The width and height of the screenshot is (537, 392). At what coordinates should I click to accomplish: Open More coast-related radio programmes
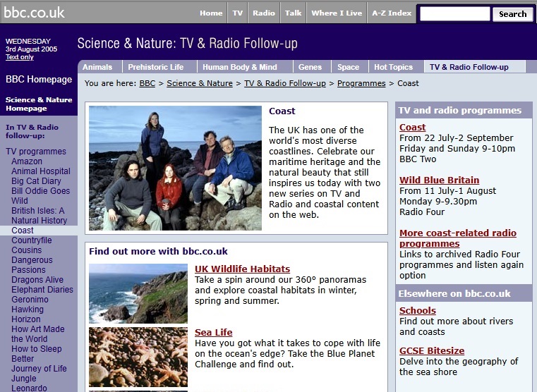click(458, 238)
